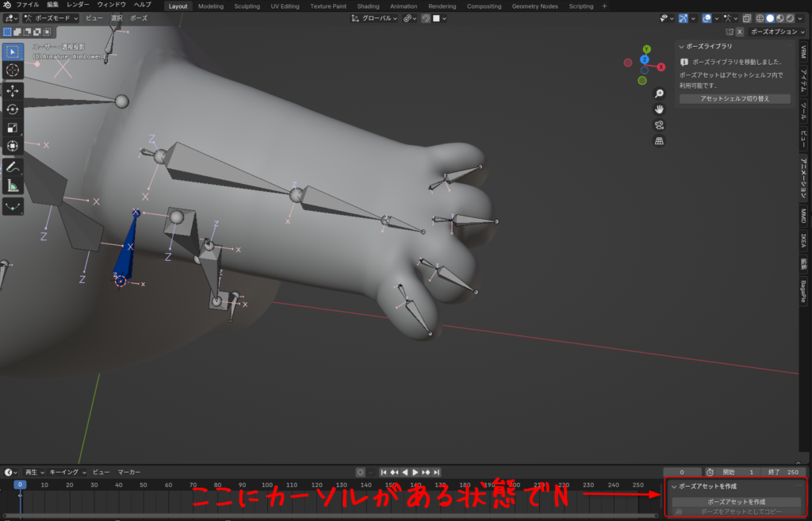The width and height of the screenshot is (812, 521).
Task: Select the Scale tool in the toolbar
Action: pos(13,128)
